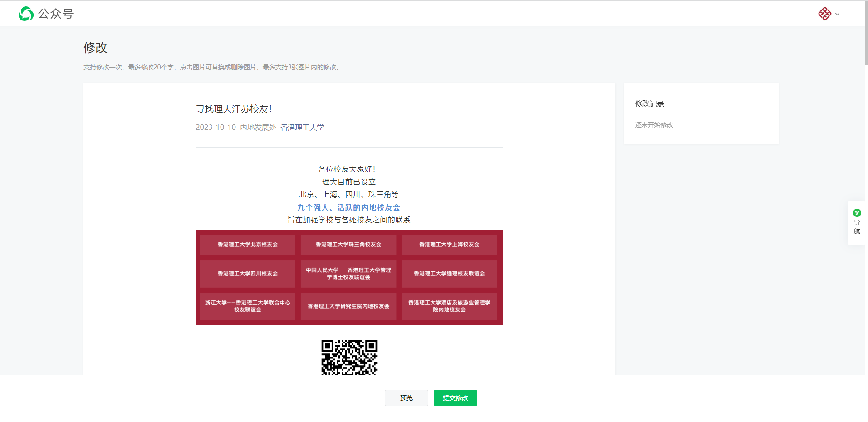The width and height of the screenshot is (868, 422).
Task: Open the 导航 side navigation widget
Action: pos(857,222)
